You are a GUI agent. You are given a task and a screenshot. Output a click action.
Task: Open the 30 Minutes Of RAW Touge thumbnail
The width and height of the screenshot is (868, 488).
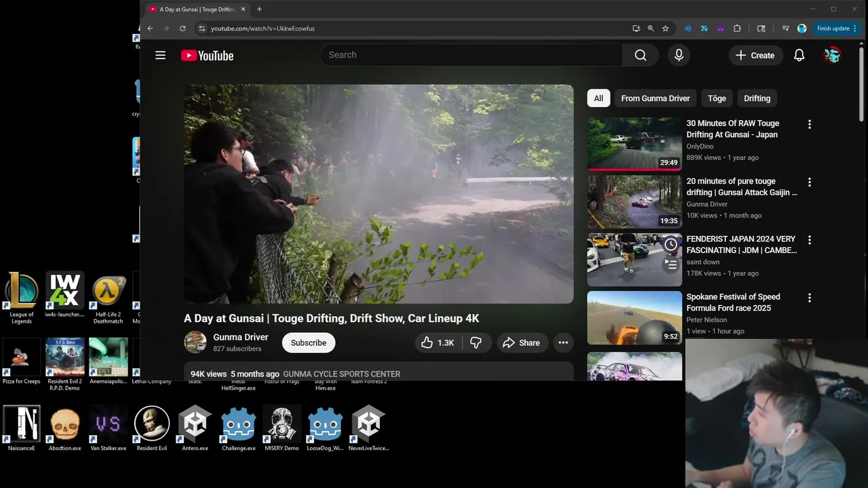(635, 144)
